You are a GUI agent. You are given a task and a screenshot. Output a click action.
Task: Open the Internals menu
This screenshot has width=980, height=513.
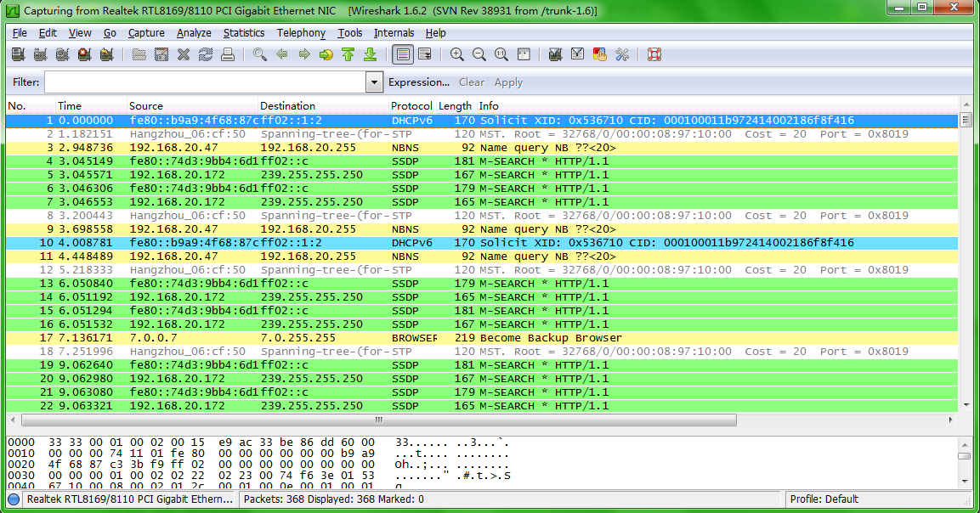(394, 33)
